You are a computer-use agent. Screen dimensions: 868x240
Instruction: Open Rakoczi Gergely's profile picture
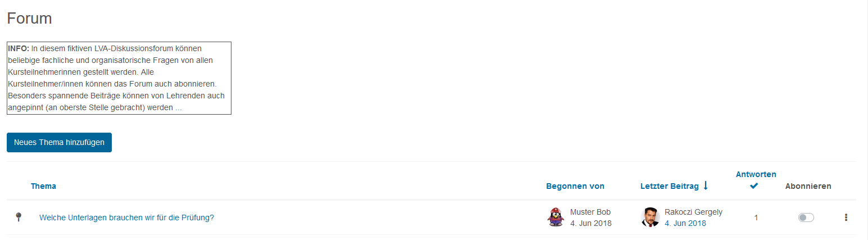[650, 217]
